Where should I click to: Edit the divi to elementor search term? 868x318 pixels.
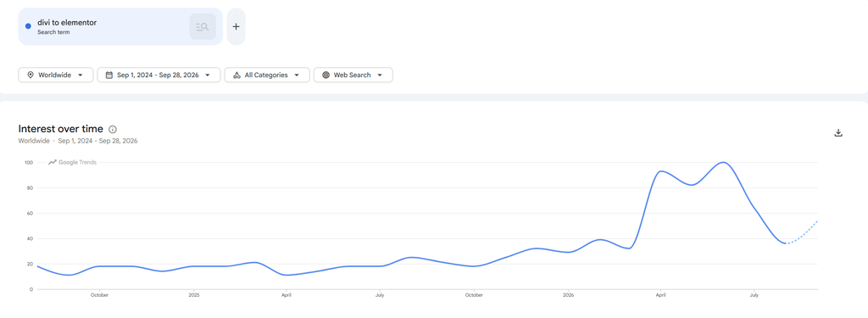68,23
